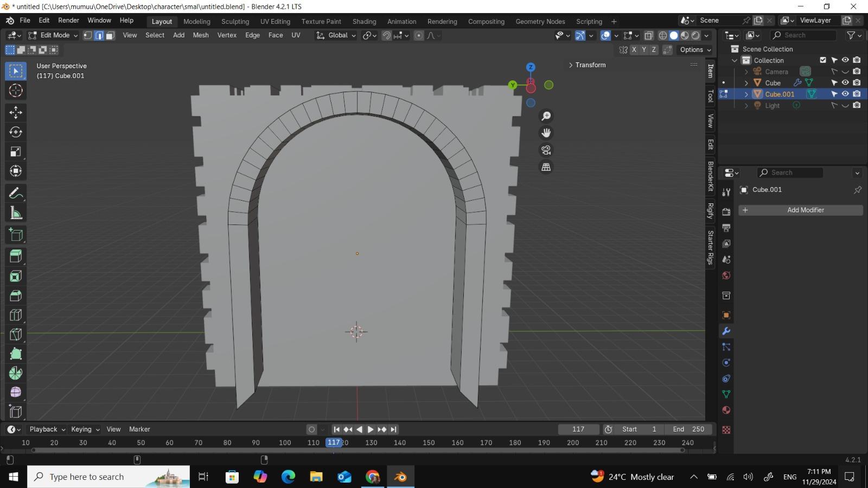Screen dimensions: 868x488
Task: Switch to the UV Editing workspace tab
Action: (275, 21)
